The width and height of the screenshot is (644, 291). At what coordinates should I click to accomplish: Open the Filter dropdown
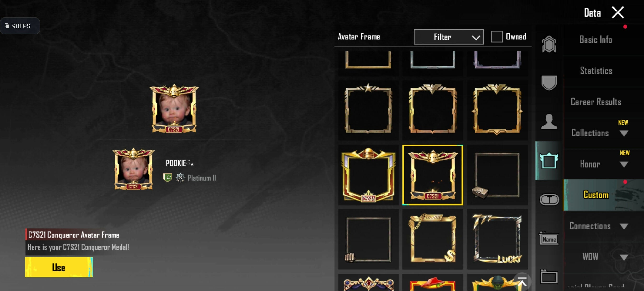point(448,37)
